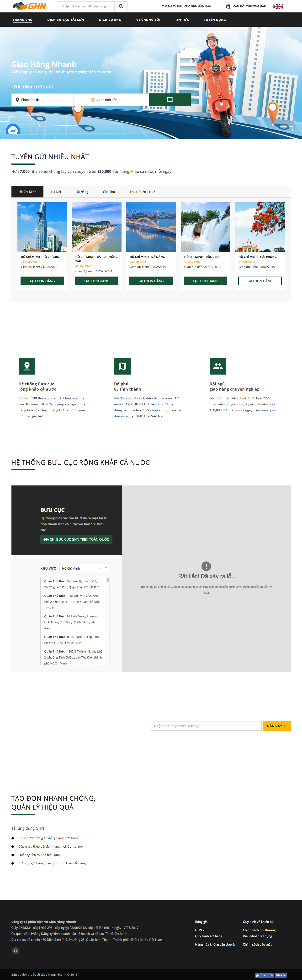Switch to the Đà Nẵng route tab
302x980 pixels.
coord(82,191)
